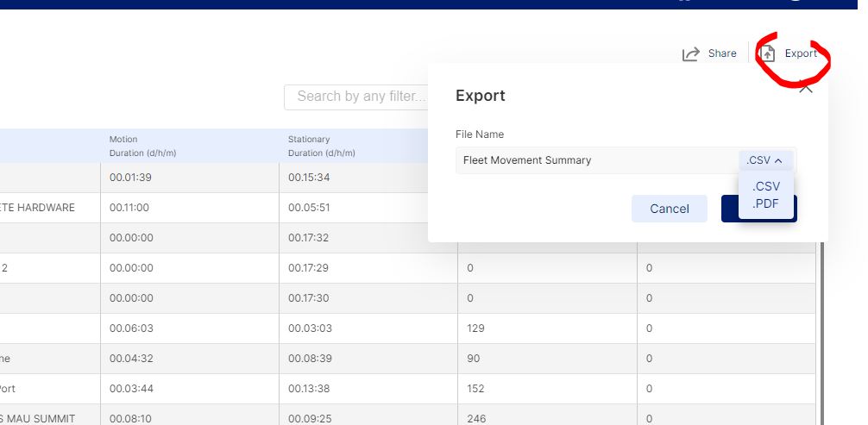This screenshot has height=425, width=868.
Task: Click the Share arrow icon
Action: coord(690,54)
